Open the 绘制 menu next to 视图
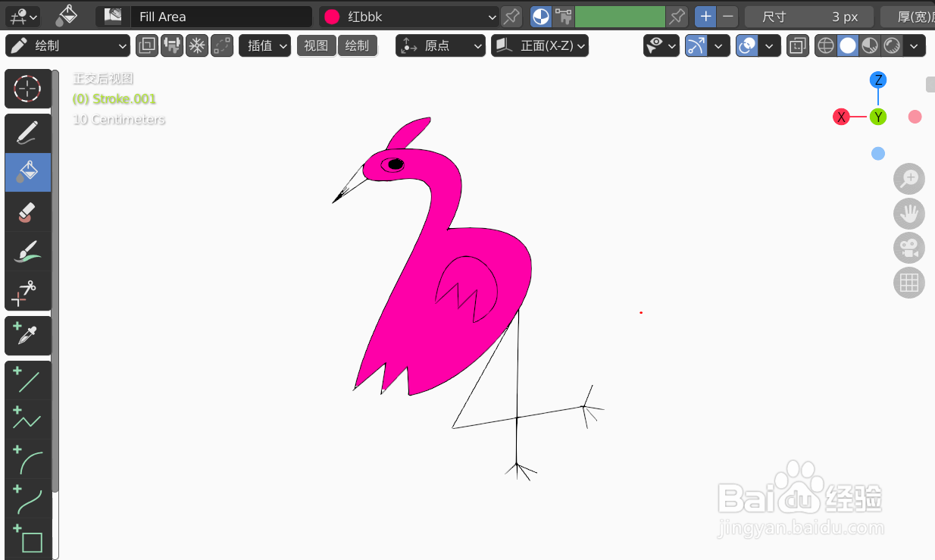The height and width of the screenshot is (560, 935). [357, 45]
